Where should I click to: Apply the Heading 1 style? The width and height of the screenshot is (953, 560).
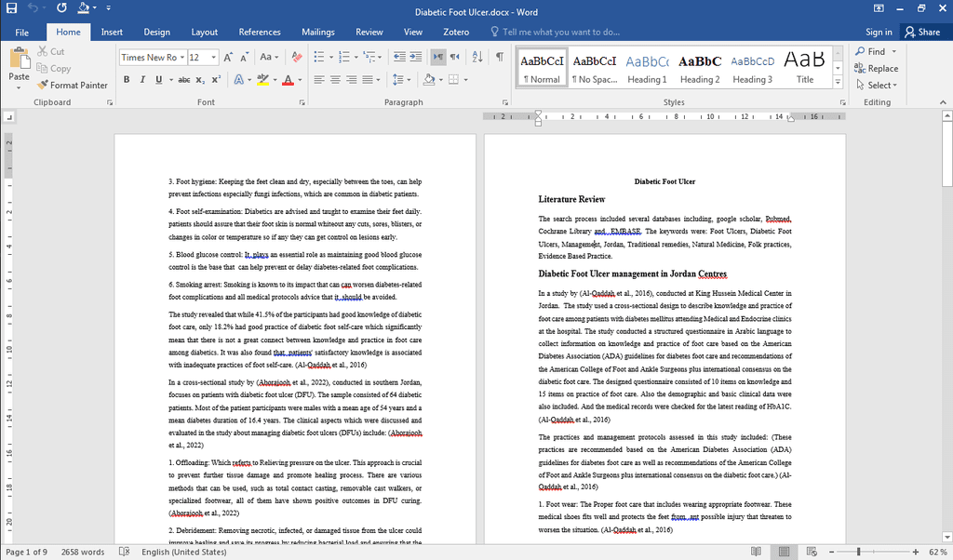[x=648, y=68]
